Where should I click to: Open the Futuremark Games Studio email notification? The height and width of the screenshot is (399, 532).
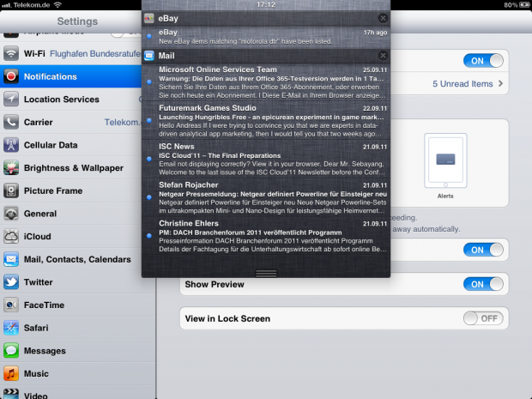pyautogui.click(x=266, y=121)
